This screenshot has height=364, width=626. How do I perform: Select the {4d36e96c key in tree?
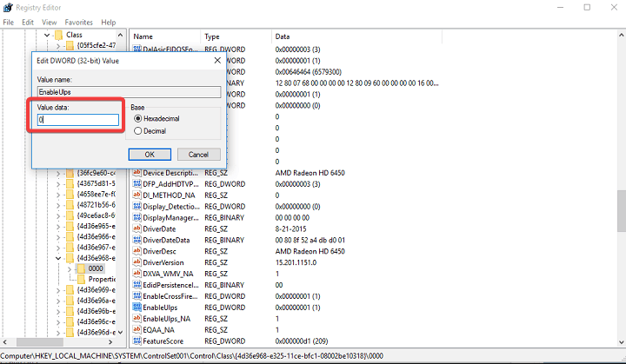point(96,321)
